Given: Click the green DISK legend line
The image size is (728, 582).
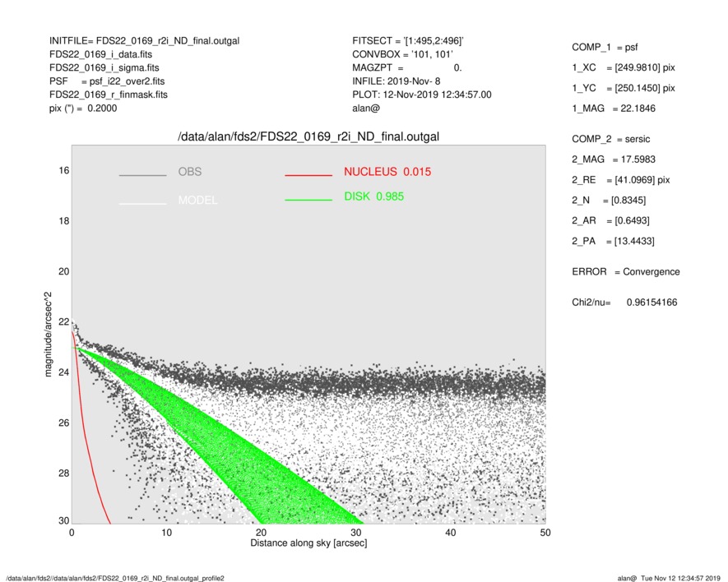Looking at the screenshot, I should coord(308,200).
